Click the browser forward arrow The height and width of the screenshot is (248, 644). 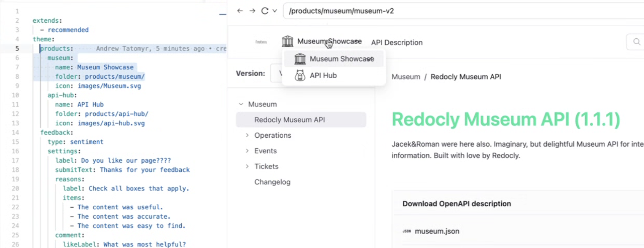coord(252,11)
